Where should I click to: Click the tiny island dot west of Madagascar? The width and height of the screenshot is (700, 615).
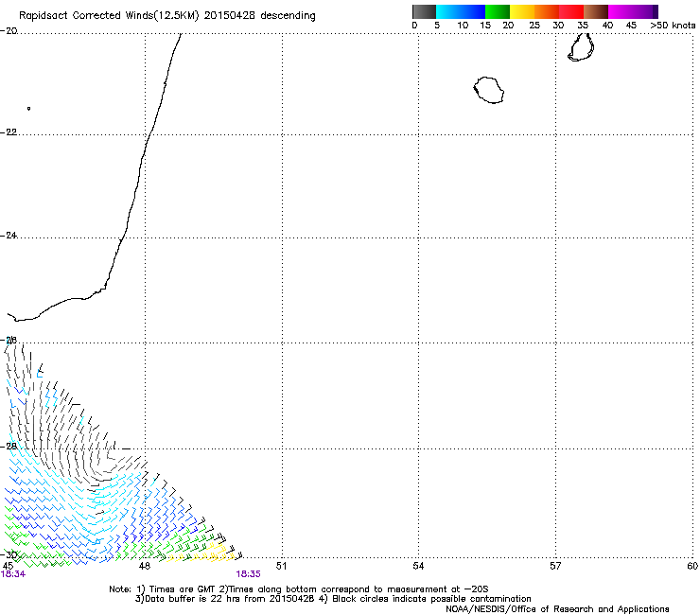28,108
